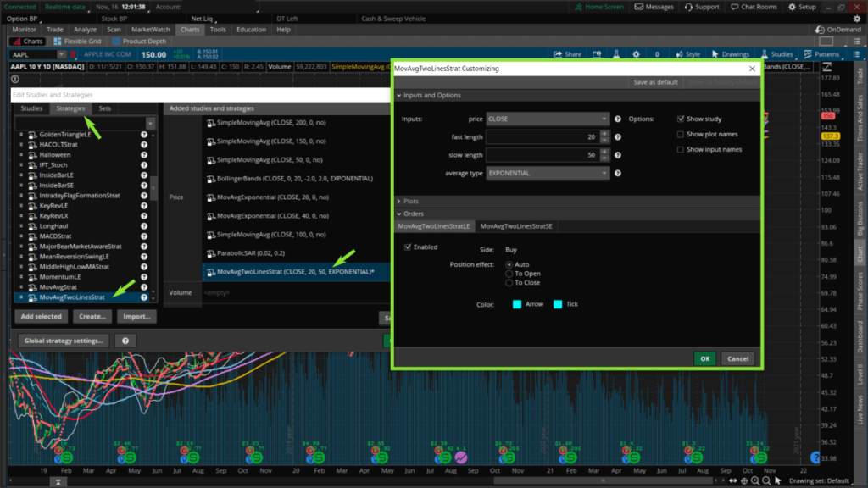868x488 pixels.
Task: Show help for GoldenTriangleLE strategy
Action: click(x=144, y=135)
